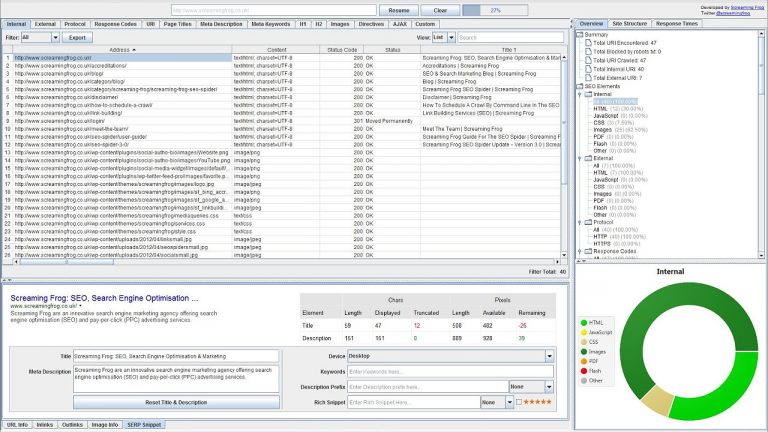
Task: Click the Flash red legend swatch
Action: coord(583,371)
